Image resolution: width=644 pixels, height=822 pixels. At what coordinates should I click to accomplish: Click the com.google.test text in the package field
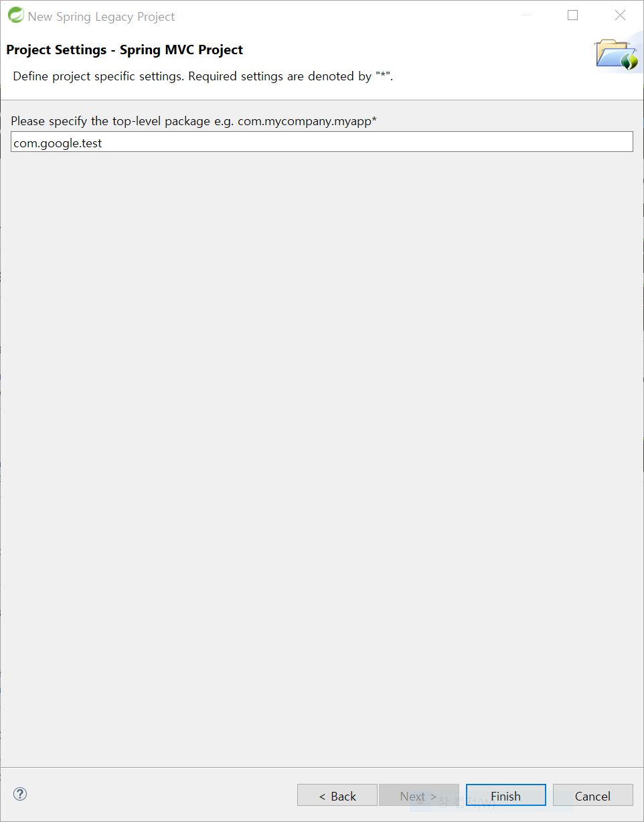[x=58, y=143]
